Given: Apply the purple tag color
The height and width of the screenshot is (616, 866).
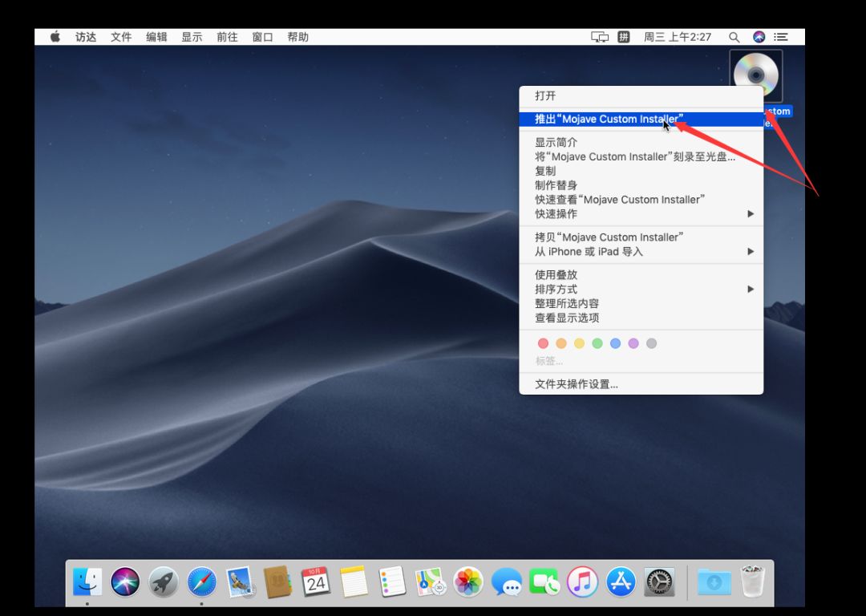Looking at the screenshot, I should point(633,343).
